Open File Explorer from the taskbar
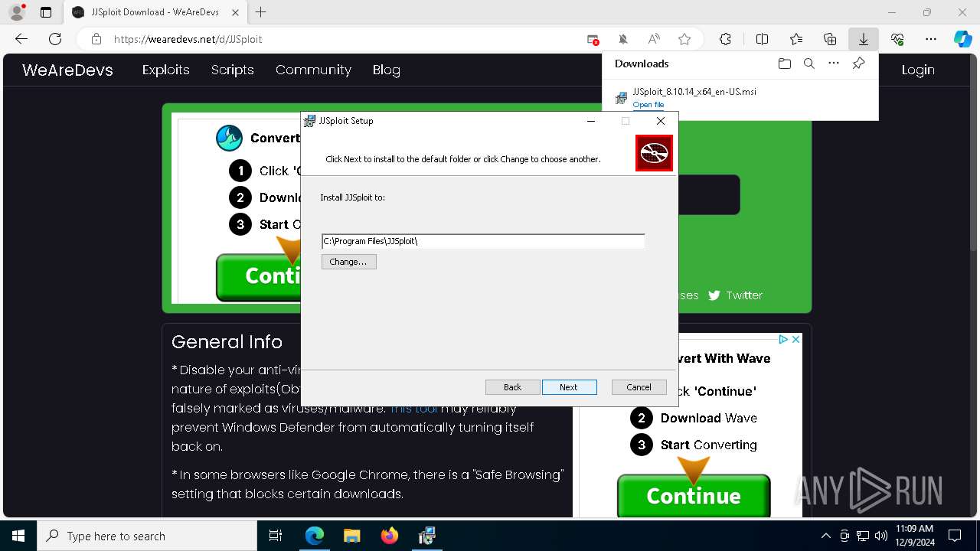Image resolution: width=980 pixels, height=551 pixels. pos(351,536)
